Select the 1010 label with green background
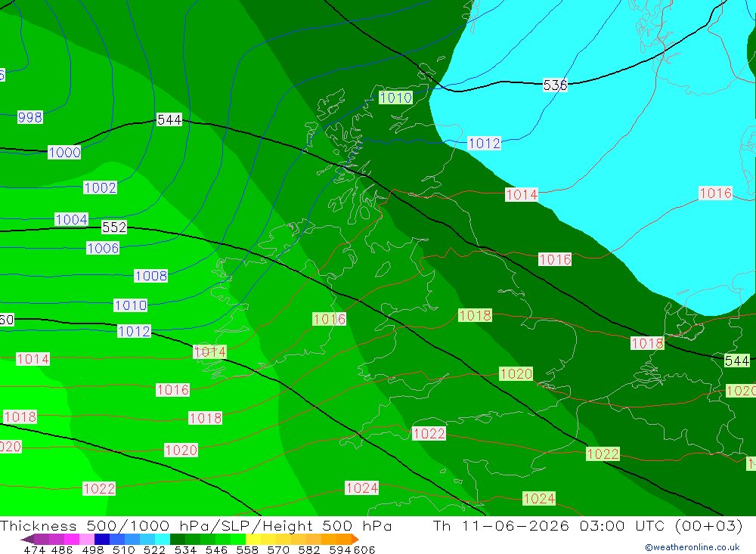The height and width of the screenshot is (554, 756). tap(396, 98)
